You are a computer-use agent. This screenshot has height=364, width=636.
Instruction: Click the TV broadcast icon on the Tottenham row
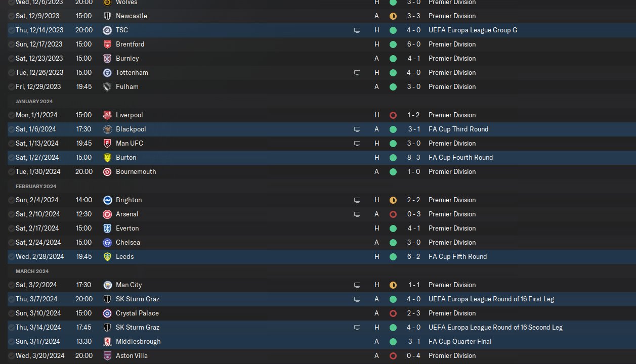357,72
